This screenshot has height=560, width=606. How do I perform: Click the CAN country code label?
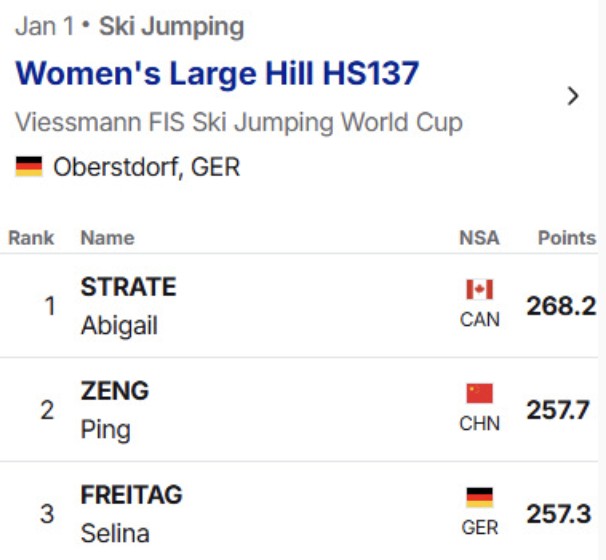click(480, 320)
